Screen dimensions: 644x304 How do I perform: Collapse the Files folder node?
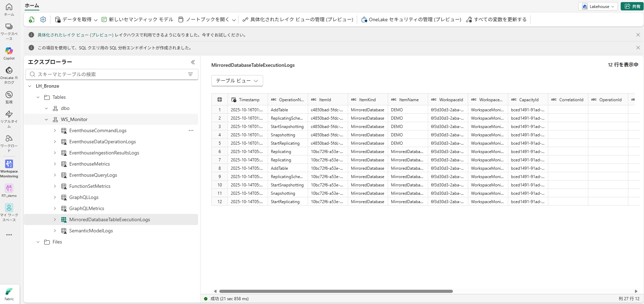(38, 242)
